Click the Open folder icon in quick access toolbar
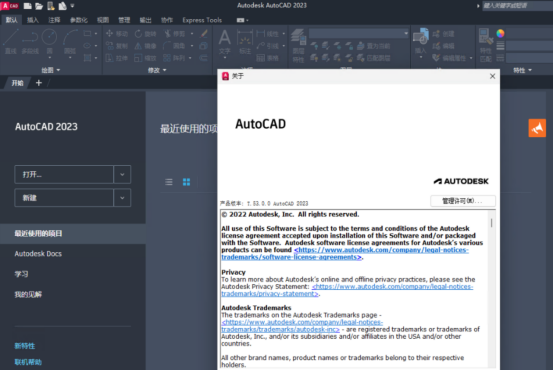Screen dimensions: 554x371 [x=39, y=6]
